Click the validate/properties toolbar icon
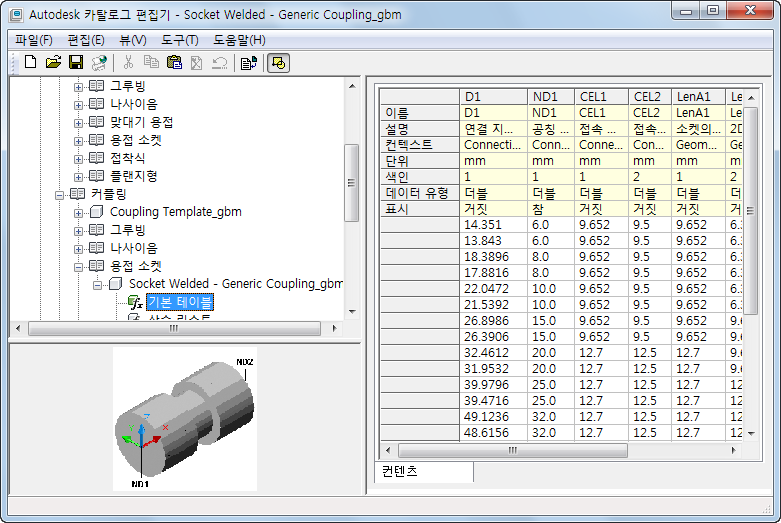781x523 pixels. (249, 63)
